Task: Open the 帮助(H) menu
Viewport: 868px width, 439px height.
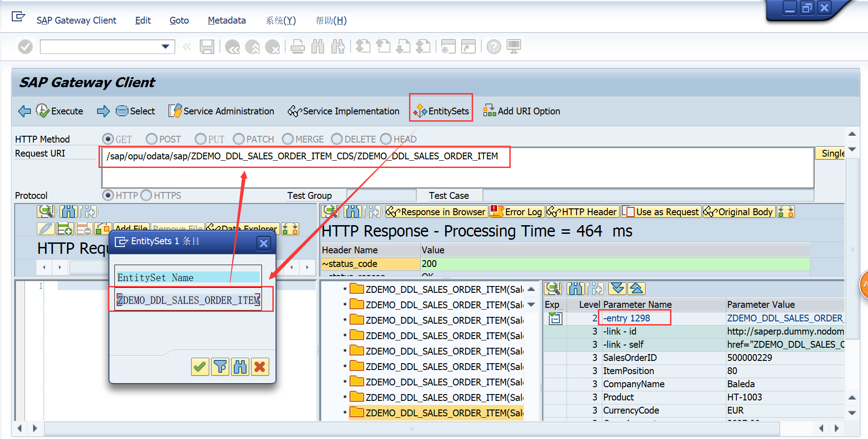Action: tap(331, 20)
